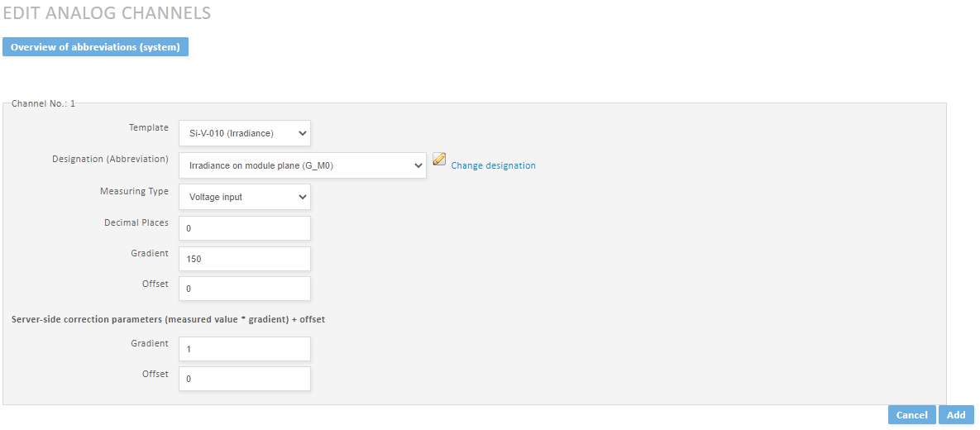Click the Measuring Type label

(134, 191)
